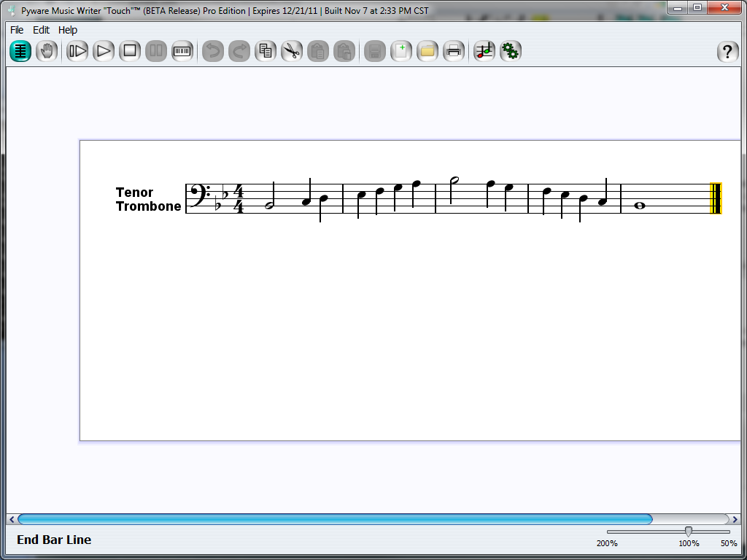Click the zoom slider handle
This screenshot has width=747, height=560.
[688, 532]
